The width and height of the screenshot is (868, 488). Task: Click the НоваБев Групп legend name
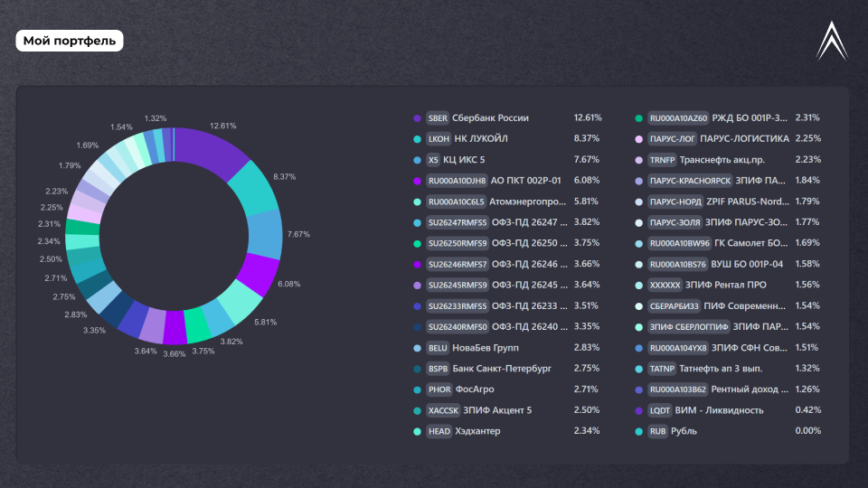point(486,348)
